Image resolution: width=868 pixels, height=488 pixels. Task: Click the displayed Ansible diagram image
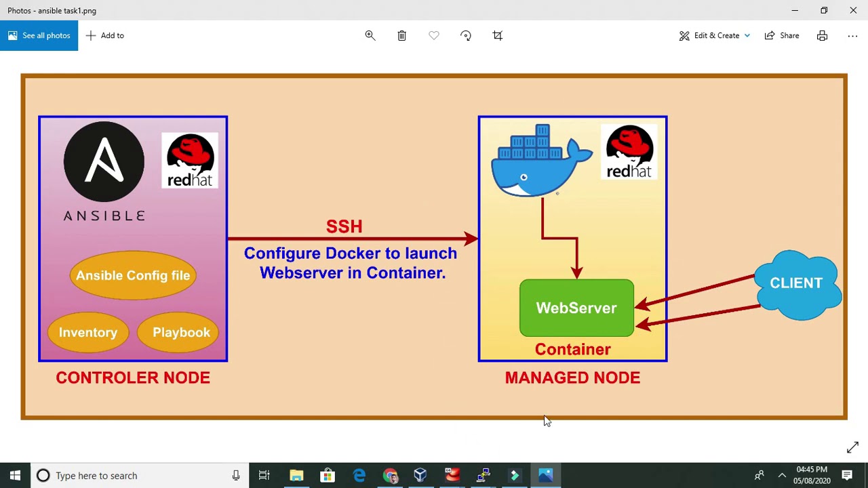(434, 247)
